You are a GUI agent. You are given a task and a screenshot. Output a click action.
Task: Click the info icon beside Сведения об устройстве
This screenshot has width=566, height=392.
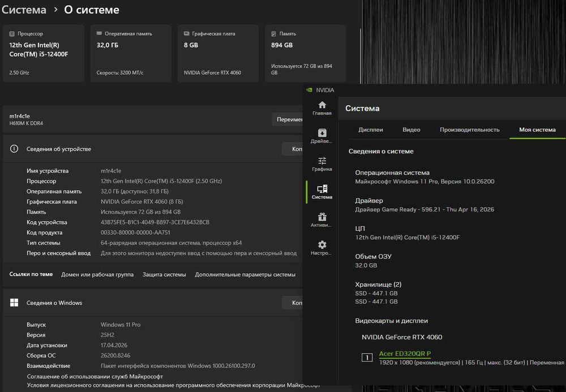[x=15, y=149]
